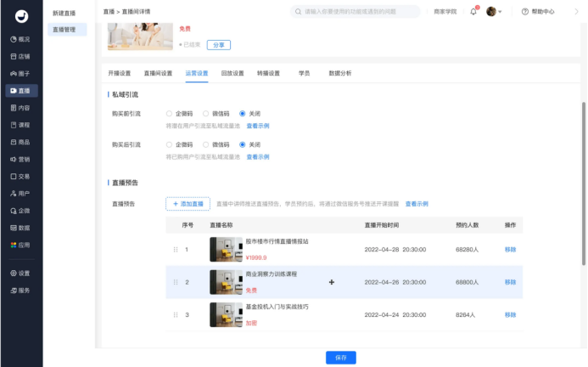
Task: Remove the 股市楼市行情直播情报站 row
Action: coord(511,250)
